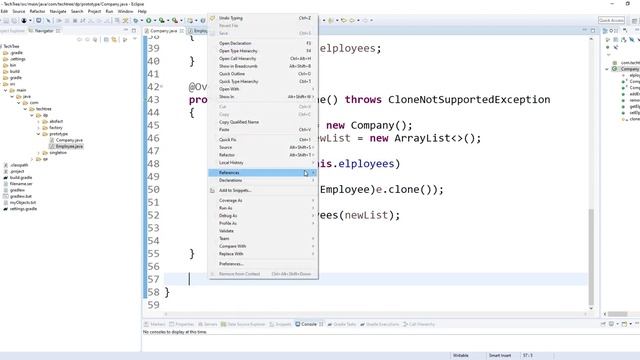Open Compare With submenu
Screen dimensions: 640x360
pos(263,246)
